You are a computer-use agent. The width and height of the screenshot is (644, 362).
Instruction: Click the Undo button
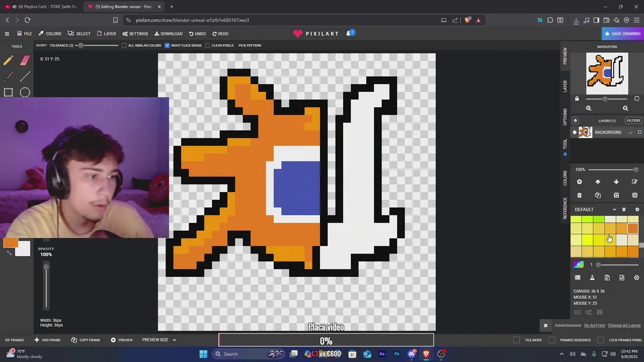pos(197,34)
